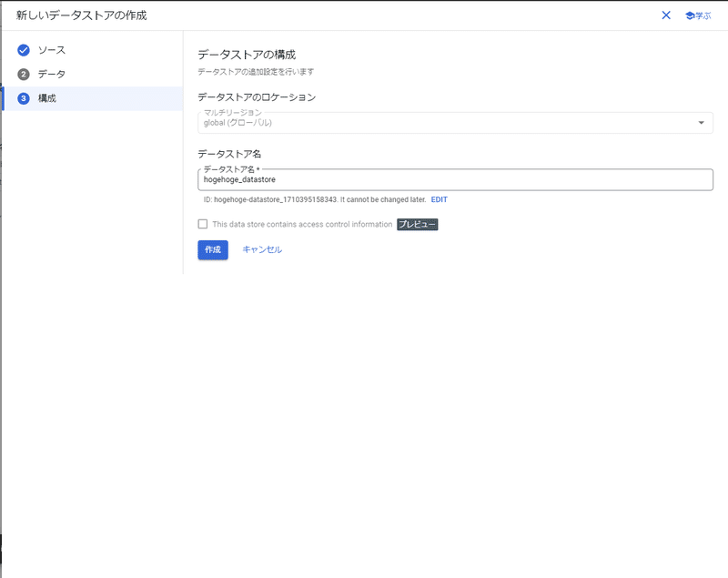This screenshot has width=728, height=578.
Task: Go to the データ step
Action: pyautogui.click(x=52, y=75)
